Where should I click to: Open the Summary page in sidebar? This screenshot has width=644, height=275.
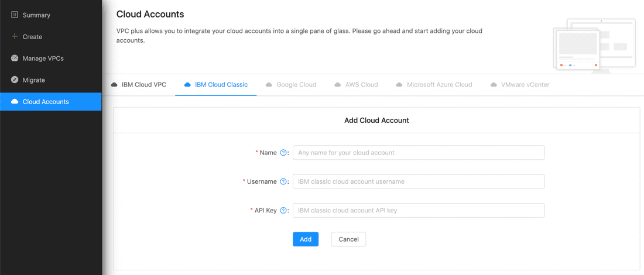tap(51, 15)
